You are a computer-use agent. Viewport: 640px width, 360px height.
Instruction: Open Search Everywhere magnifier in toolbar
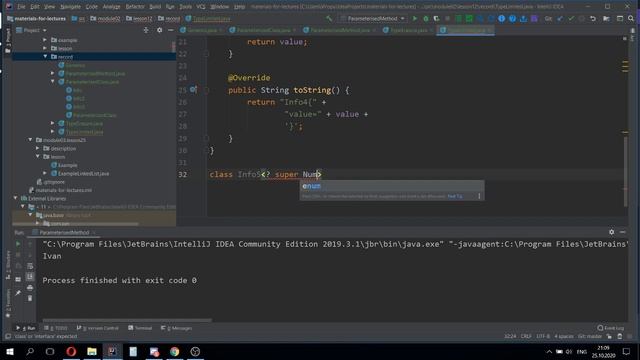coord(631,18)
